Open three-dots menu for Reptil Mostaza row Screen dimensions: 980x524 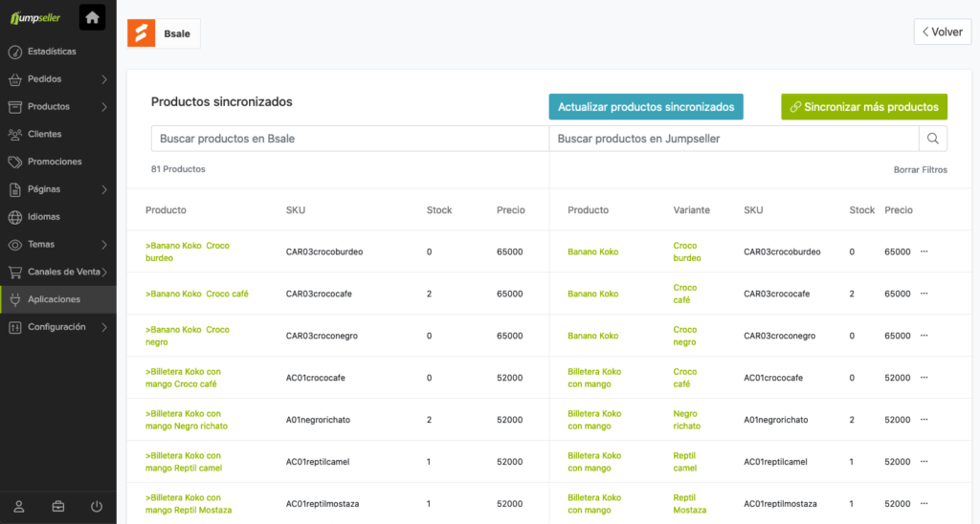point(924,504)
